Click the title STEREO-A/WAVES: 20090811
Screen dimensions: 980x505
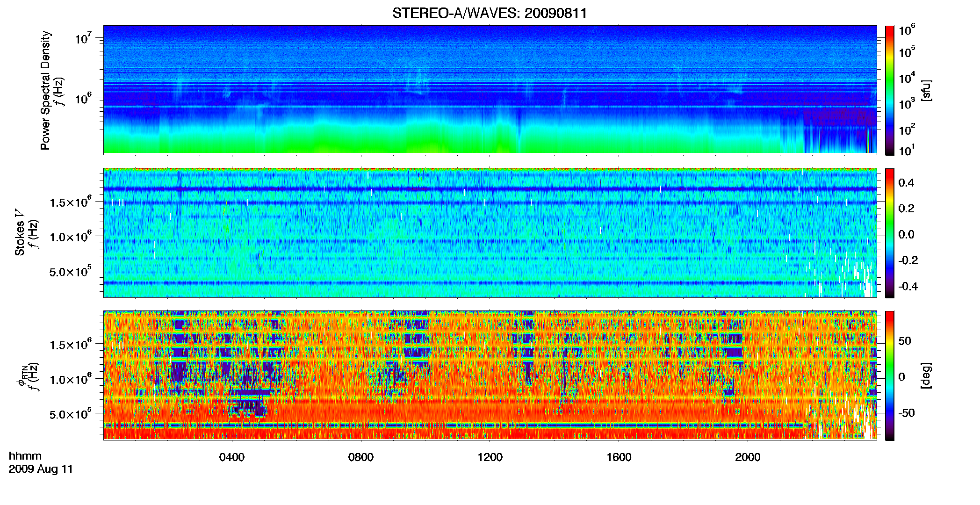[490, 13]
